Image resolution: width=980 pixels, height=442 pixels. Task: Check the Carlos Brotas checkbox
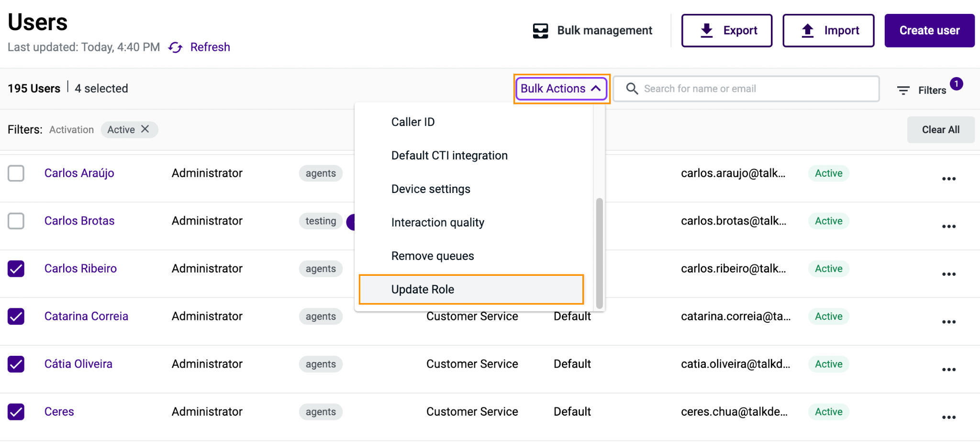16,221
